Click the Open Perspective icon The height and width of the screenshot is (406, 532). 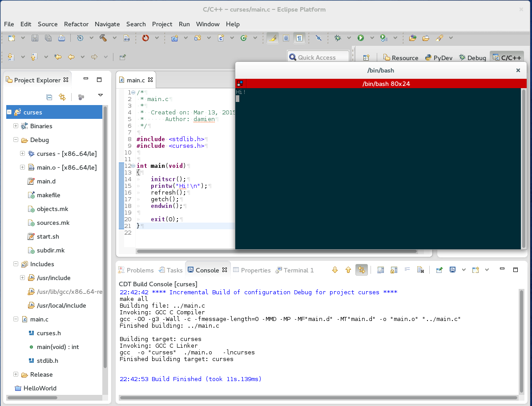[x=366, y=57]
